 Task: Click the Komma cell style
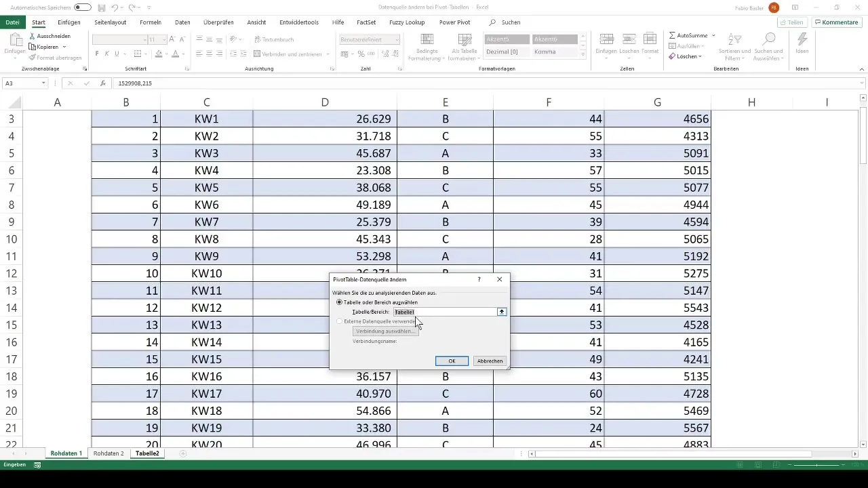(x=555, y=52)
